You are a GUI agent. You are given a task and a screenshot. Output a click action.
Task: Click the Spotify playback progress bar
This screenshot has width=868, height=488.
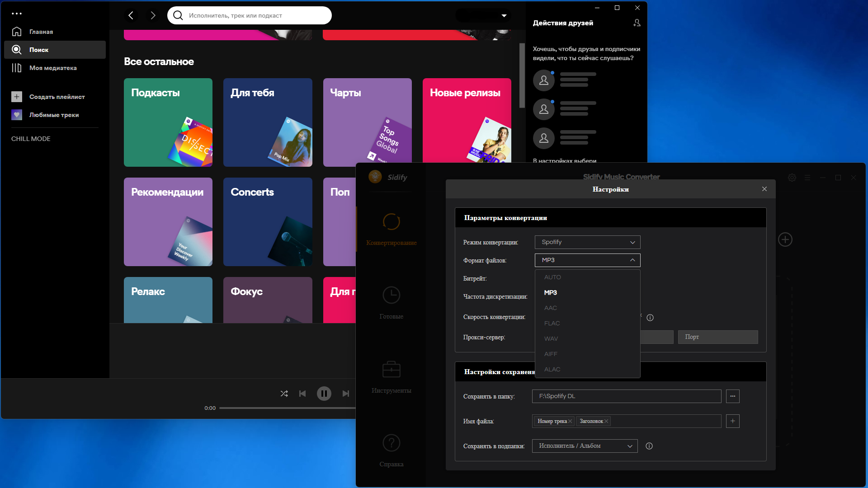288,408
